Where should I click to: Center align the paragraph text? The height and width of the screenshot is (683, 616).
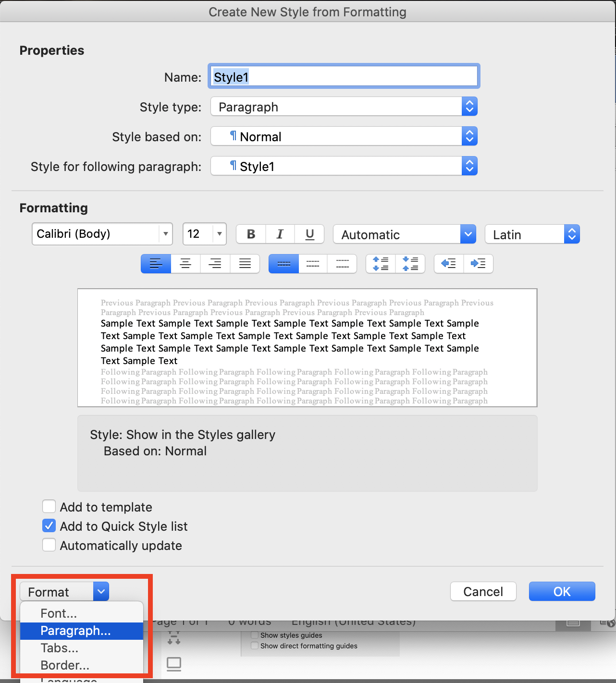pos(185,264)
